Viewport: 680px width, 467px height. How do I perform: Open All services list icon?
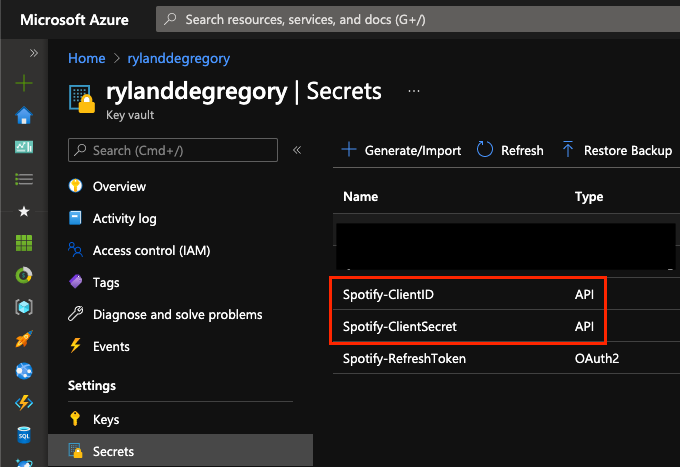[24, 179]
